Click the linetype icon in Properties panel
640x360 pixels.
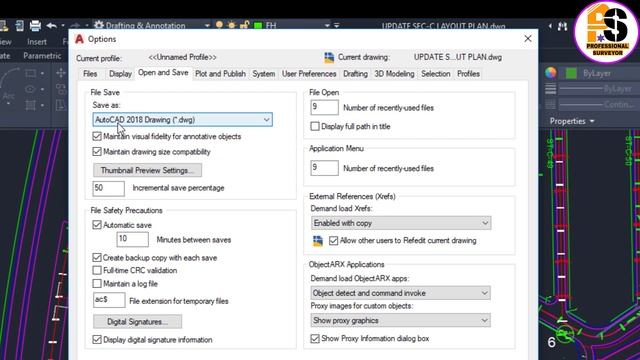(x=551, y=104)
